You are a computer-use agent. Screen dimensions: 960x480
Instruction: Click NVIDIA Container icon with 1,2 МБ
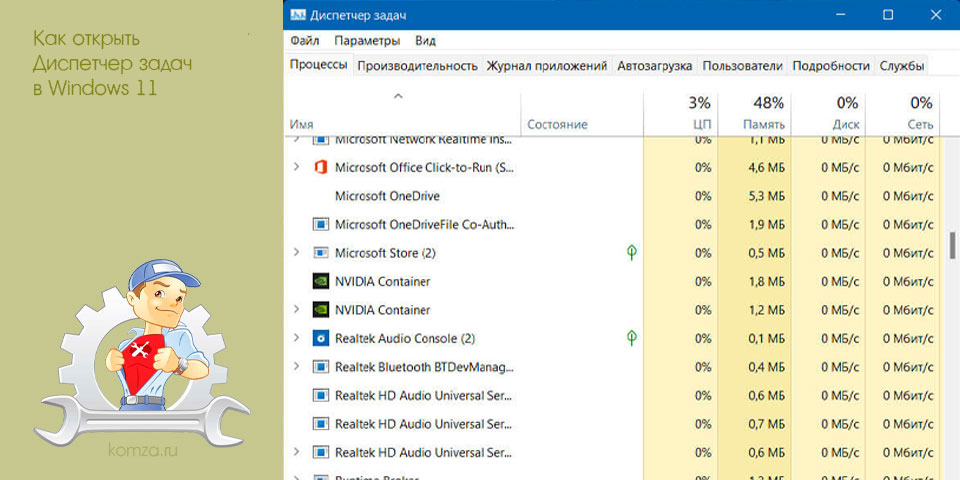[x=320, y=310]
